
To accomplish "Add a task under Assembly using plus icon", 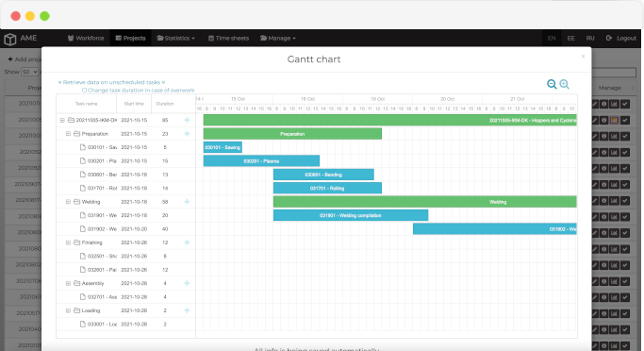I will (x=187, y=283).
